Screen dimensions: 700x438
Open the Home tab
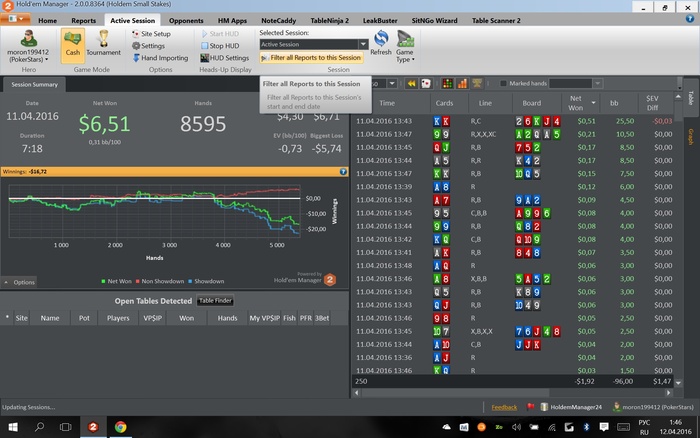tap(47, 21)
